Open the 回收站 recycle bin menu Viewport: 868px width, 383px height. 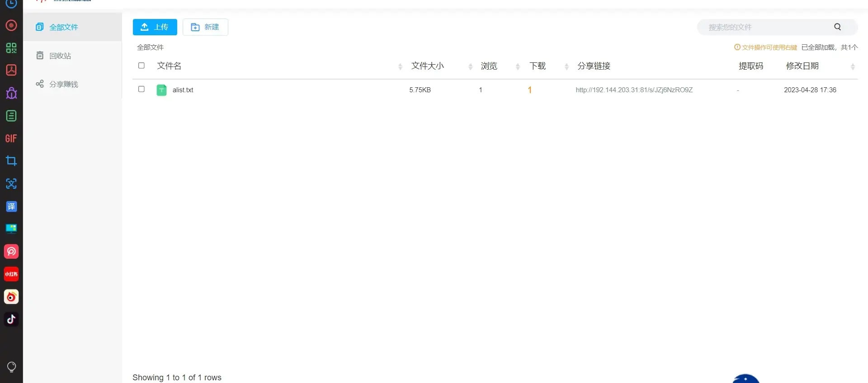60,56
